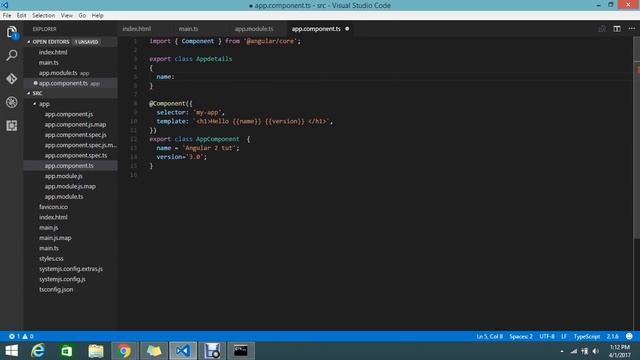This screenshot has width=640, height=360.
Task: Click the volume icon in the system tray
Action: (596, 351)
